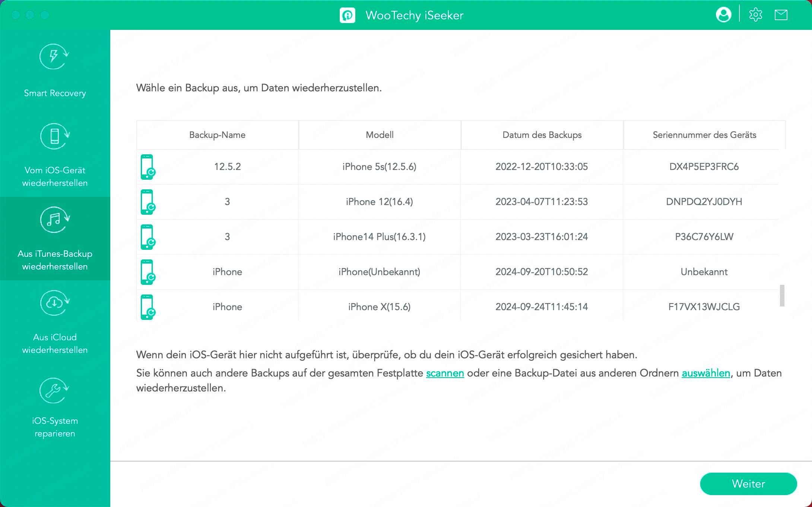Select the iPhone 12(16.4) backup row
The height and width of the screenshot is (507, 812).
379,202
